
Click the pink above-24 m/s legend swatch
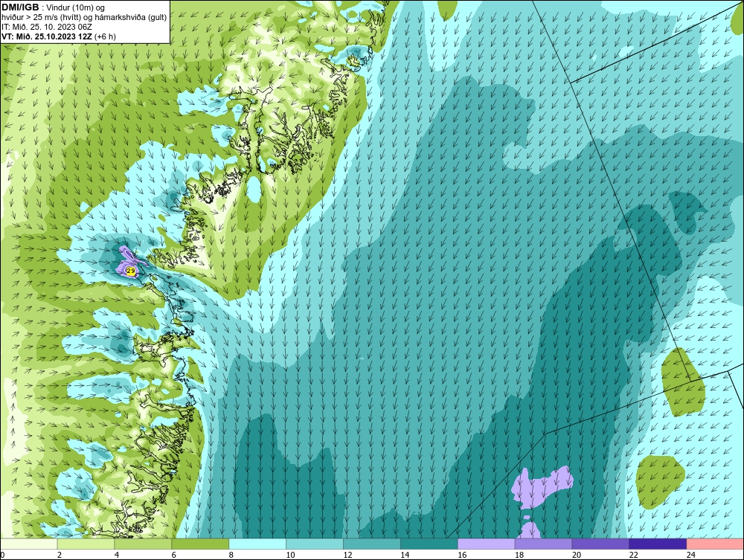715,544
